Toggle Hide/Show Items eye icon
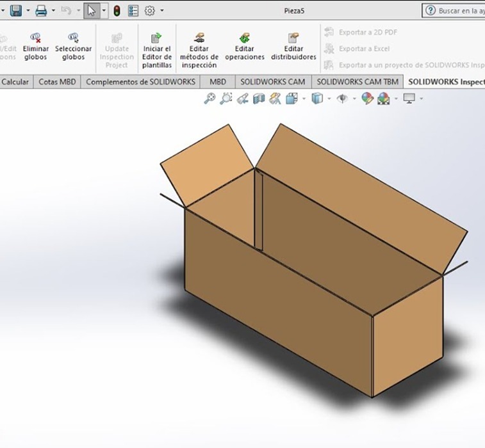 342,98
